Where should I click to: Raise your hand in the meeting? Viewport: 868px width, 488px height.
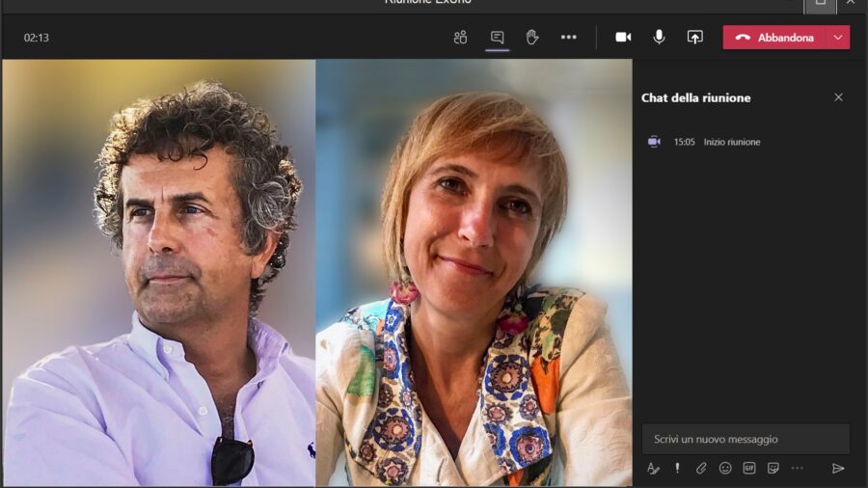pyautogui.click(x=531, y=38)
